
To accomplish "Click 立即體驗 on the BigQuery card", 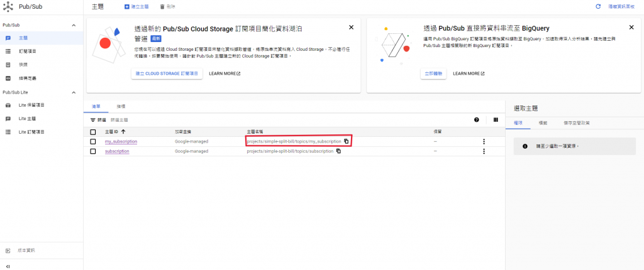I will 433,74.
